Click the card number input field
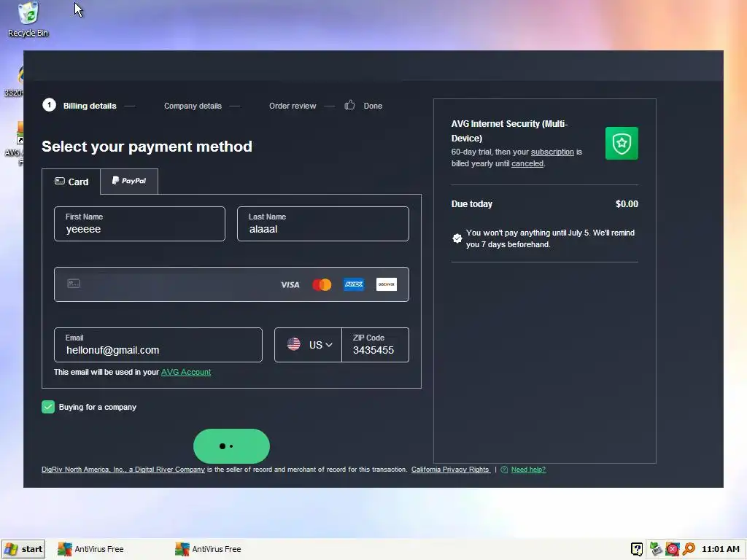The height and width of the screenshot is (560, 747). point(231,284)
